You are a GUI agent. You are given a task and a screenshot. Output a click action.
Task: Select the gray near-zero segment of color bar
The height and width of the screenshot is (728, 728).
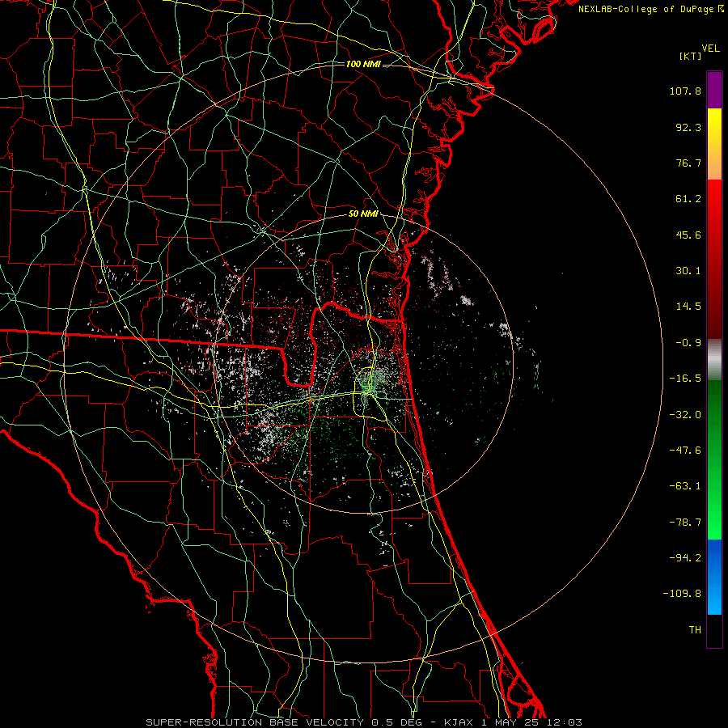coord(714,360)
